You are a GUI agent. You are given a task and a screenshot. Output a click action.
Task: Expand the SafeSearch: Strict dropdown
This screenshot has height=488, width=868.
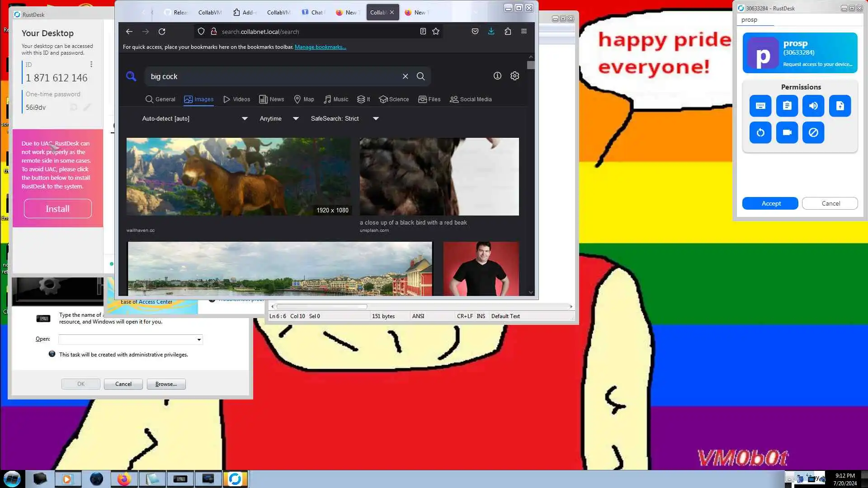click(344, 118)
